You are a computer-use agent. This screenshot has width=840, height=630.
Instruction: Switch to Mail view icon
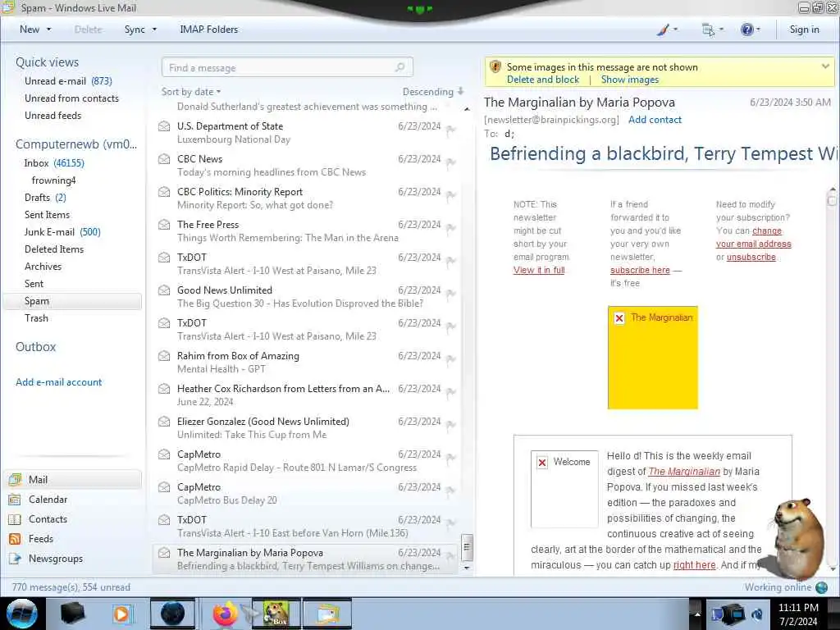[x=15, y=479]
